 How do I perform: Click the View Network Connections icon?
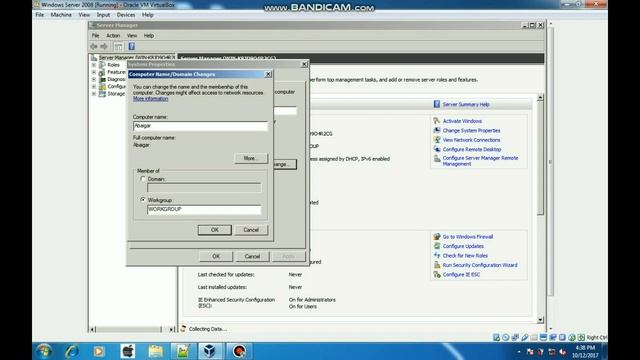[437, 140]
